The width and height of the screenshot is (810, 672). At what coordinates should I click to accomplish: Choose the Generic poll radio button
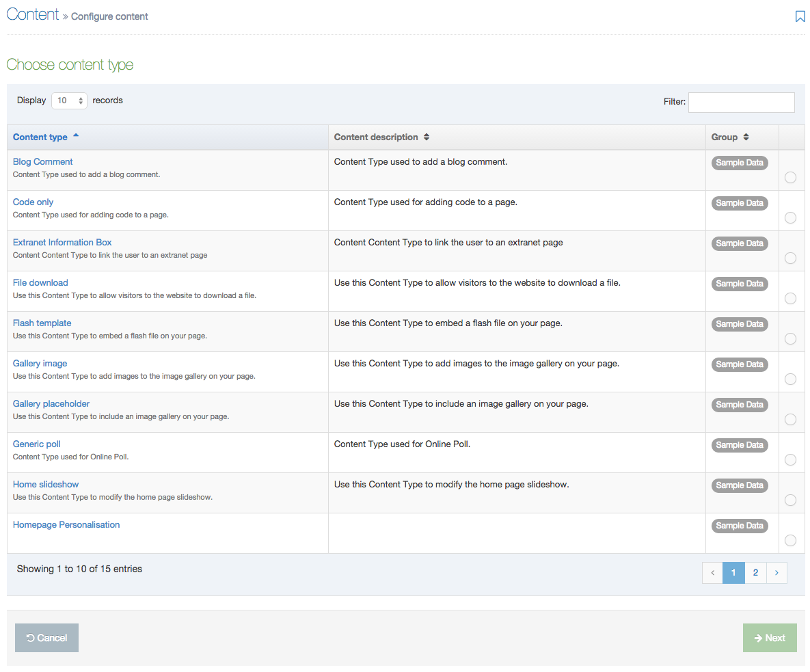click(x=790, y=460)
